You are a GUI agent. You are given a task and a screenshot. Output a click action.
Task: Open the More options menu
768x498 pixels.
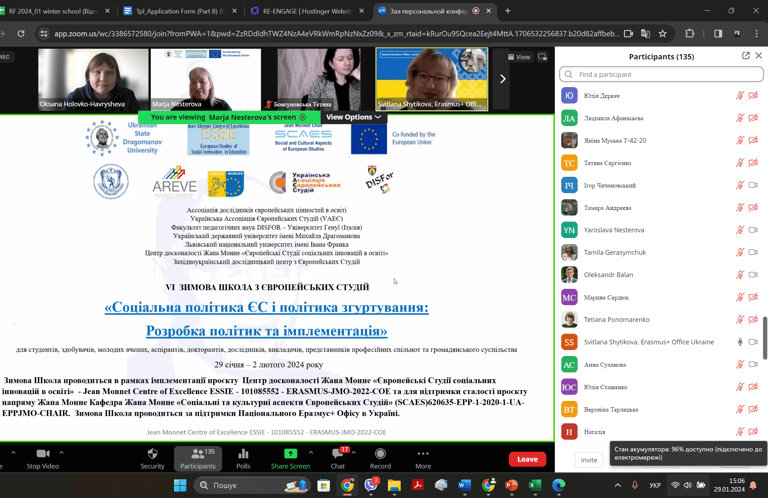click(x=423, y=459)
